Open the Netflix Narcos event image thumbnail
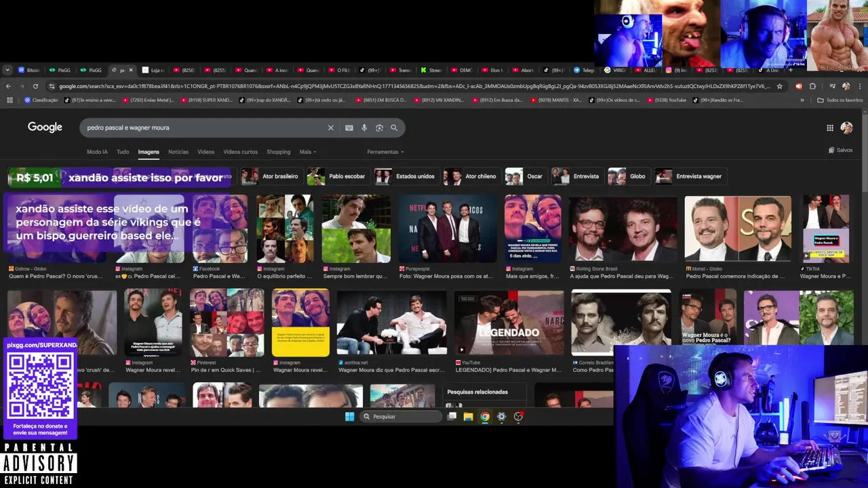 pyautogui.click(x=448, y=229)
